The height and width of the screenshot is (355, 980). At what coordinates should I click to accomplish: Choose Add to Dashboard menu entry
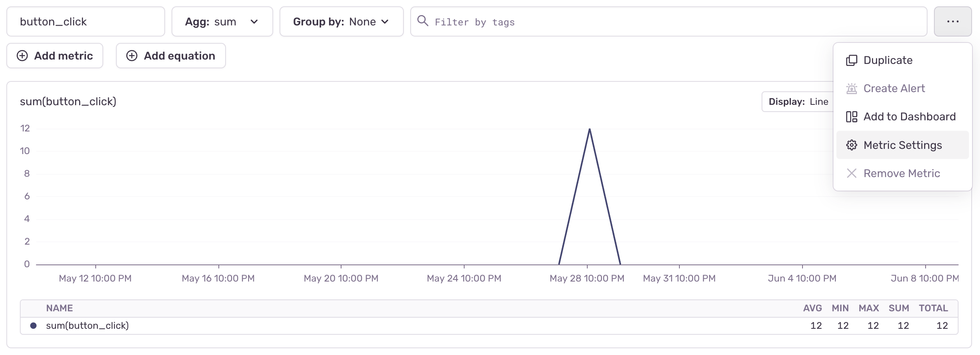(x=909, y=117)
